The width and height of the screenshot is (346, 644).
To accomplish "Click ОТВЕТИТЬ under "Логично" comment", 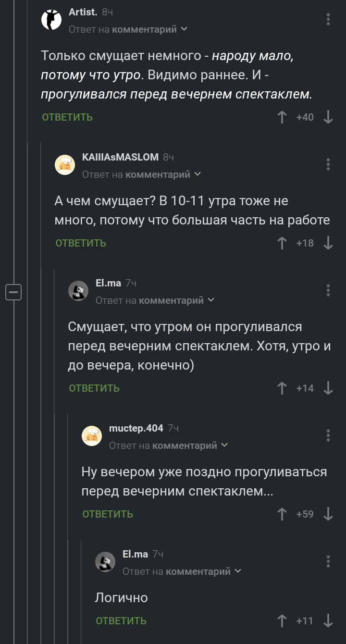I will pyautogui.click(x=121, y=621).
